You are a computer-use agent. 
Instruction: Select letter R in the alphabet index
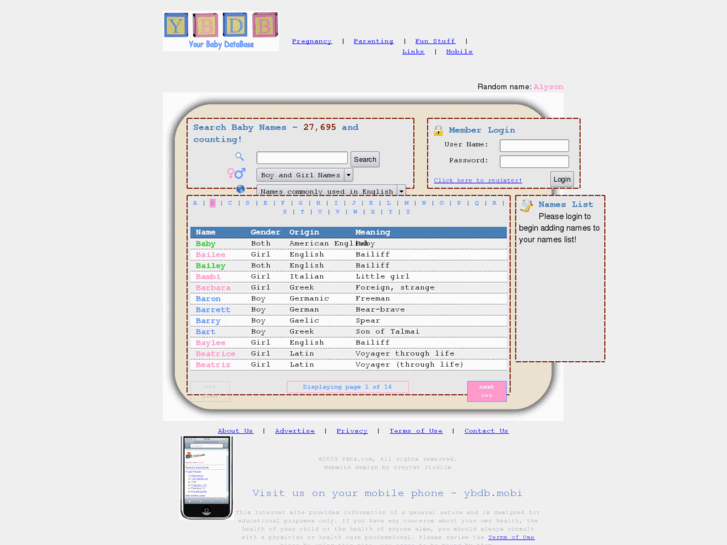[494, 203]
